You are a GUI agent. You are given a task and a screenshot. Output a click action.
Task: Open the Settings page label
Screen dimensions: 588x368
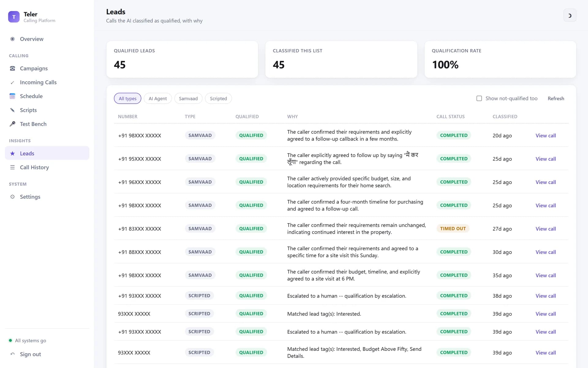click(x=30, y=197)
